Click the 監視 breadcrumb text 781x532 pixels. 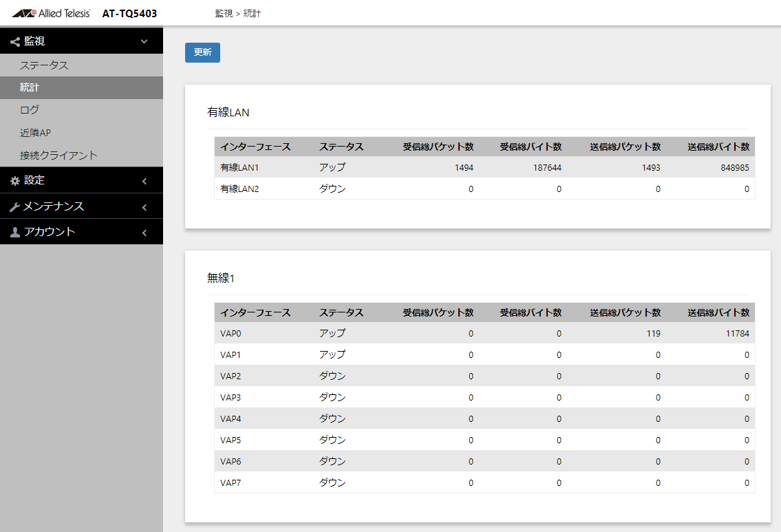click(224, 13)
